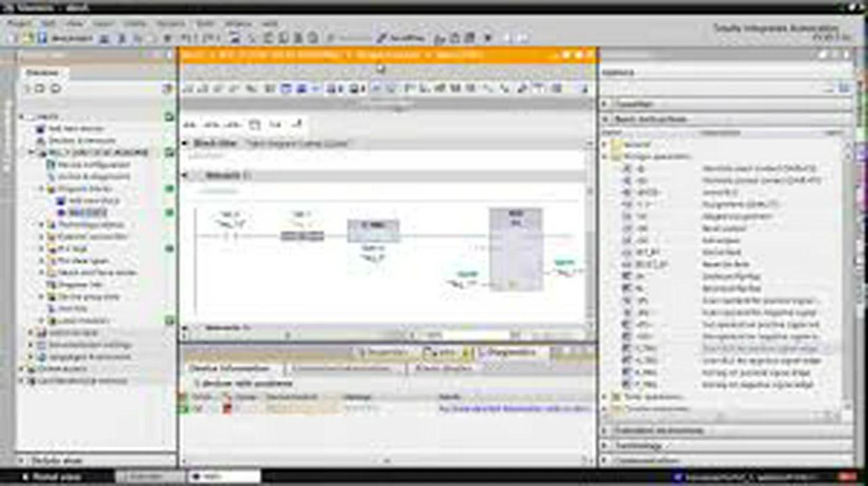868x486 pixels.
Task: Open the Online menu
Action: tap(135, 23)
